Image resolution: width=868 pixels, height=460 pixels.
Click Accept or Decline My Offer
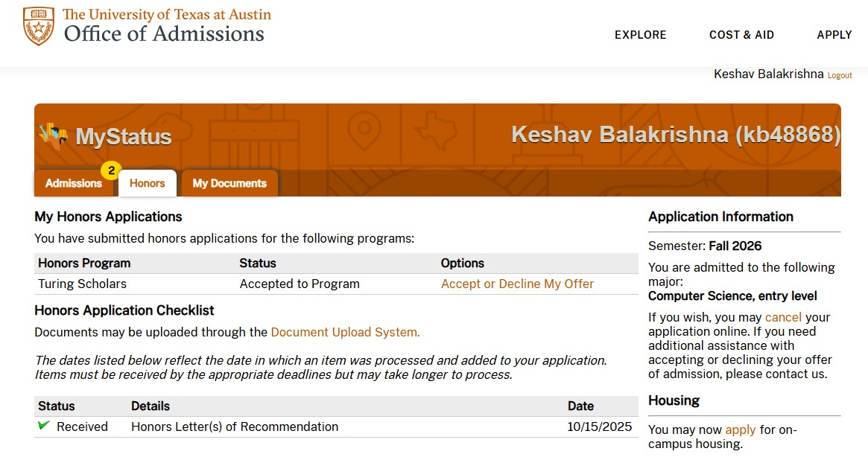click(517, 284)
